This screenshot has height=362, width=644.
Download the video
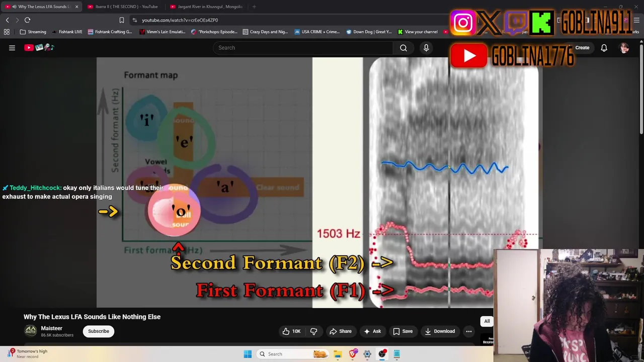point(440,331)
